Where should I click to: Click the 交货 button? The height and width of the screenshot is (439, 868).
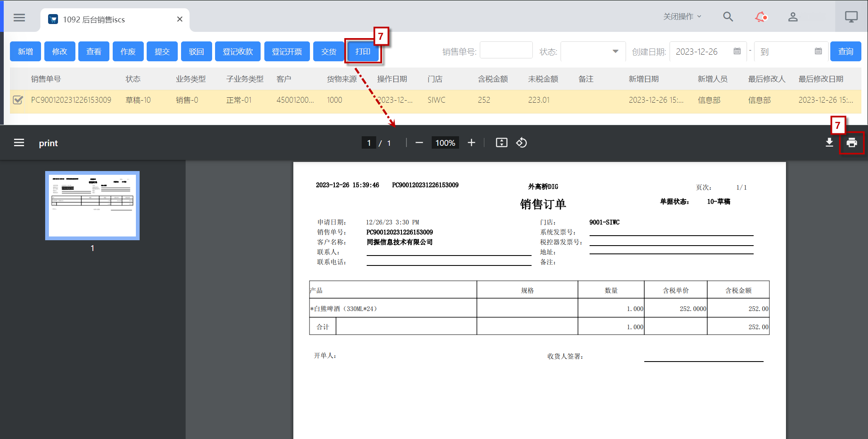pos(329,51)
